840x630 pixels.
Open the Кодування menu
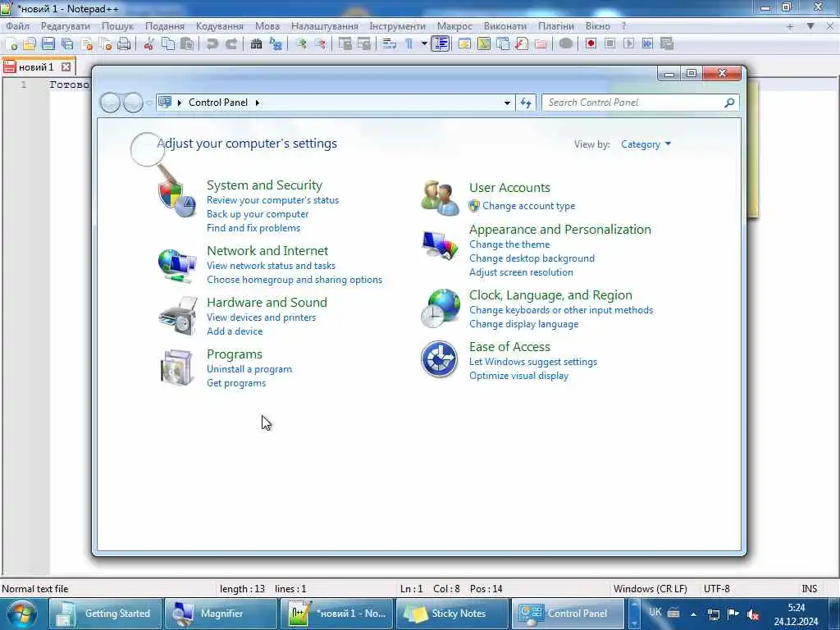(220, 25)
